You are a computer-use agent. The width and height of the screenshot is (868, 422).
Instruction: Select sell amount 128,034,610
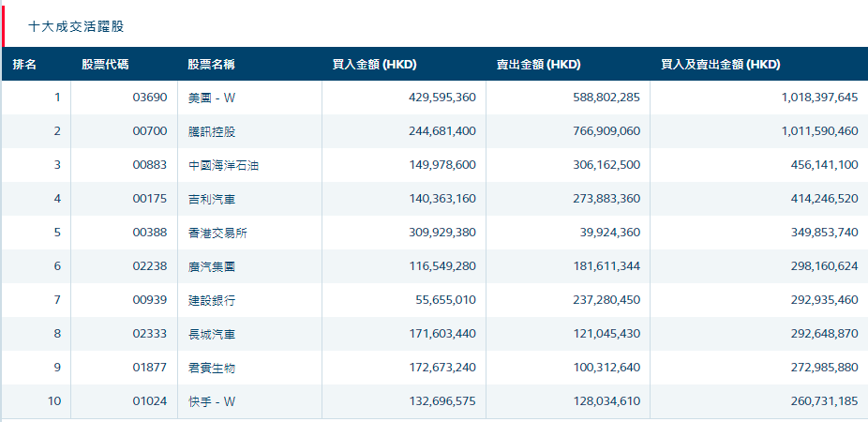pyautogui.click(x=606, y=401)
